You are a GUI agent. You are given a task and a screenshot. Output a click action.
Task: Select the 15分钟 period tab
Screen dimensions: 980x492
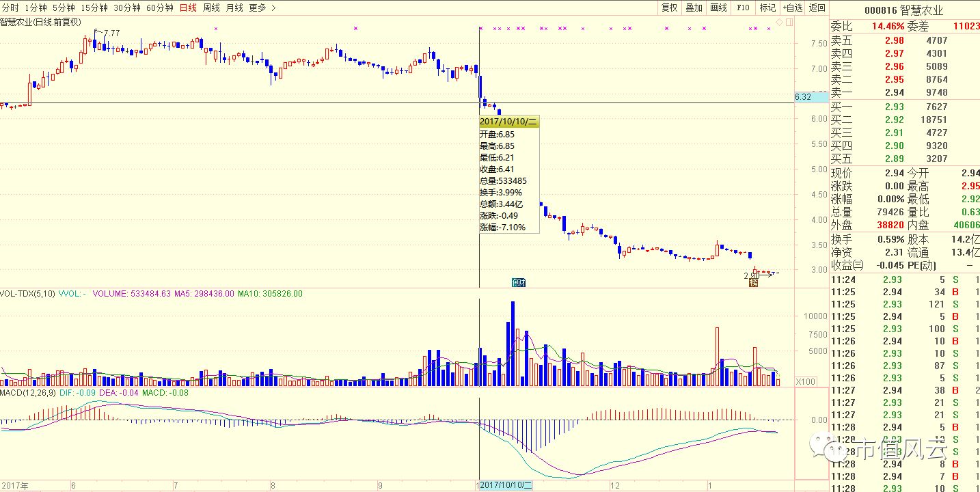(94, 8)
